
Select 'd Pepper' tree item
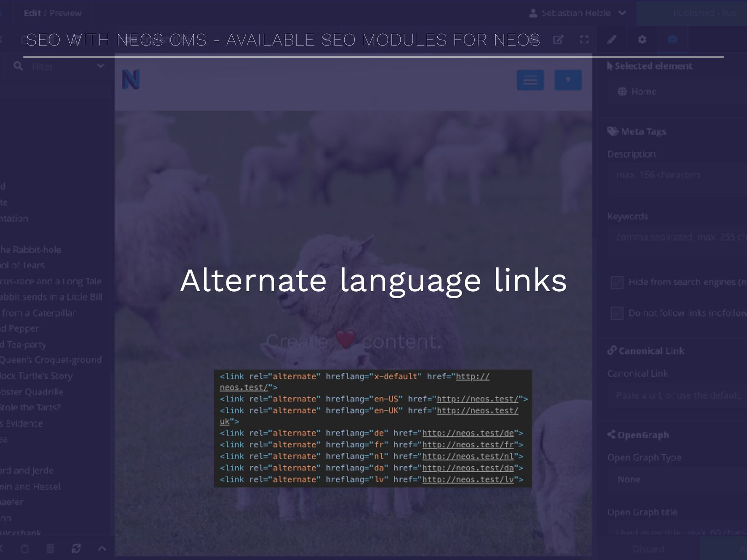19,329
